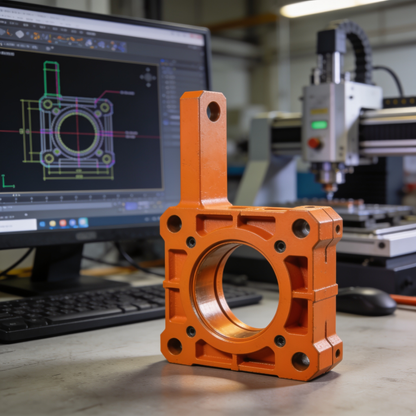Open the red round taskbar app icon

[x=63, y=223]
